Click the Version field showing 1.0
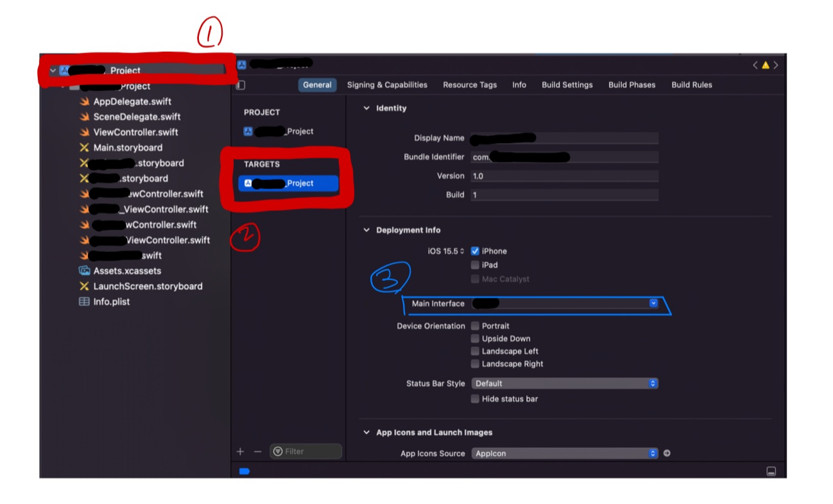Screen dimensions: 833x504 [565, 176]
